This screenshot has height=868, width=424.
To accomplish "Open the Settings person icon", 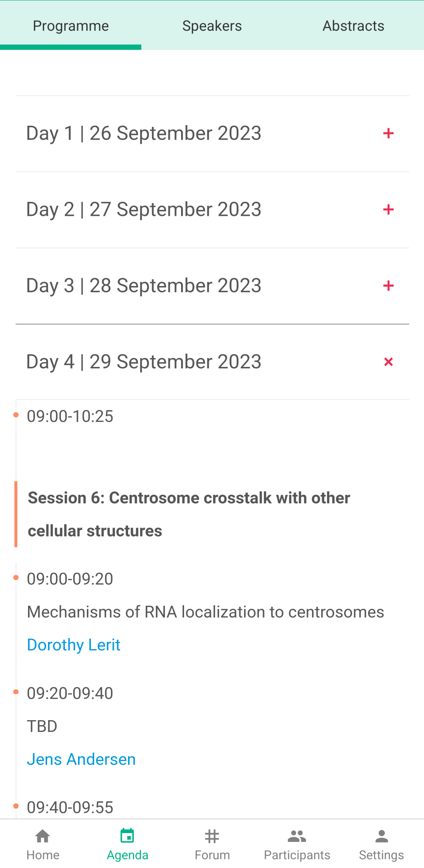I will (x=382, y=836).
